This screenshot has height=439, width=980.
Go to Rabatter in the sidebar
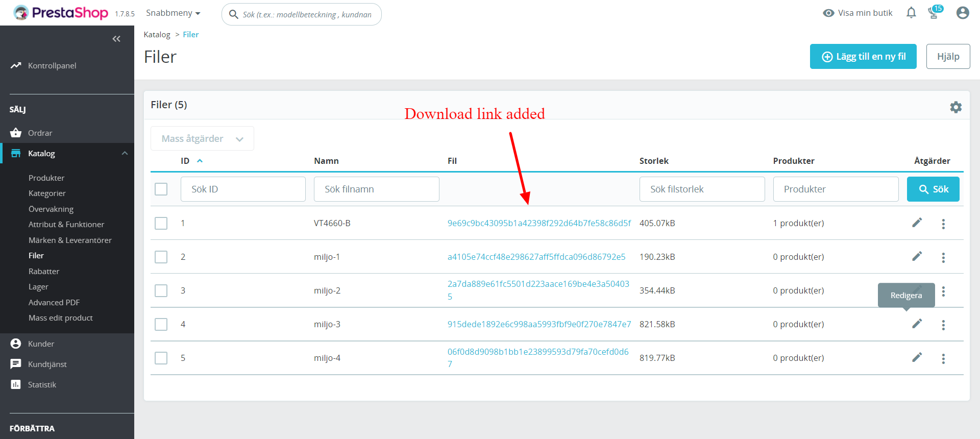44,271
